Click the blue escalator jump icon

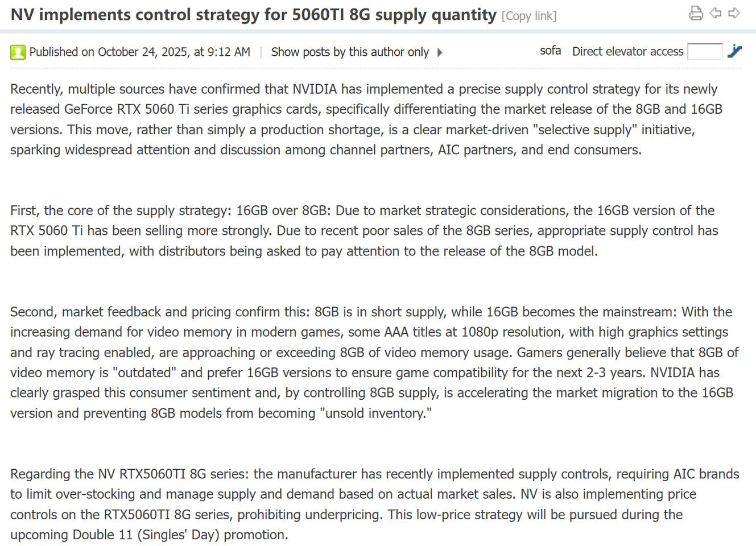[x=734, y=51]
